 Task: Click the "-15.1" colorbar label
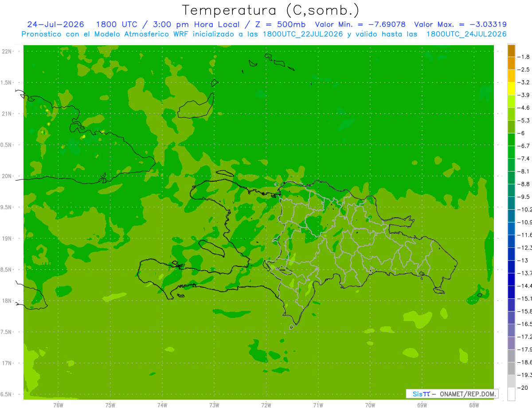(x=525, y=298)
